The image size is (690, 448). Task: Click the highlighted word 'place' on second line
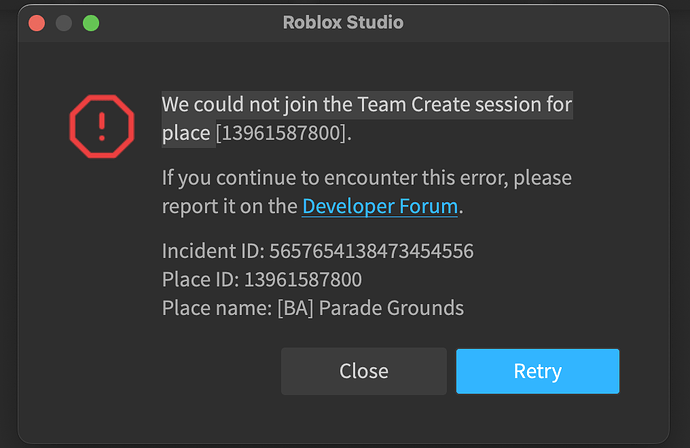[x=186, y=133]
